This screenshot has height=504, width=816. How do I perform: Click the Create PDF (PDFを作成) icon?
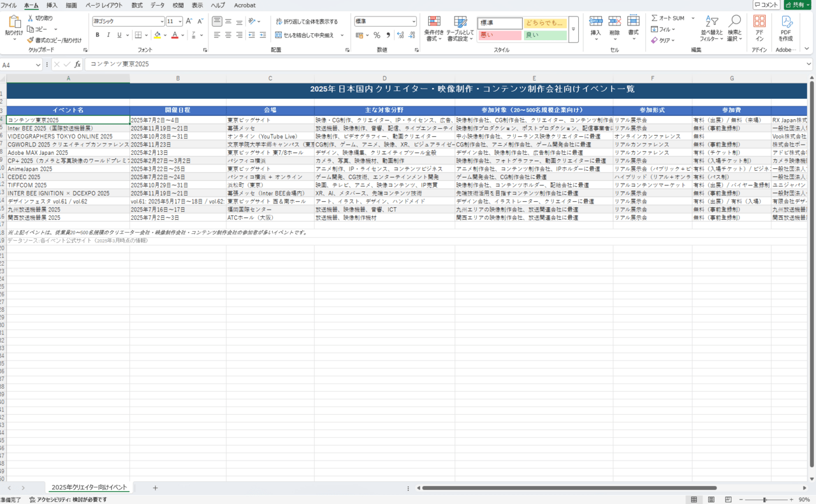coord(785,23)
